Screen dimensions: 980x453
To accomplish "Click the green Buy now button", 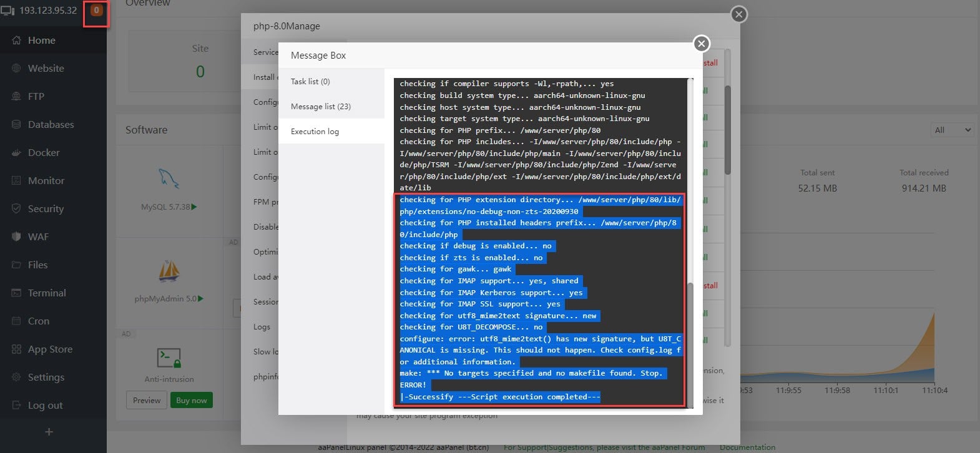I will (x=192, y=400).
